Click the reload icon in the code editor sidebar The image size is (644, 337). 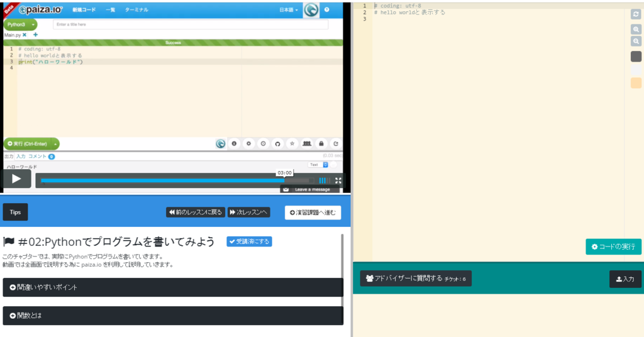(x=636, y=14)
